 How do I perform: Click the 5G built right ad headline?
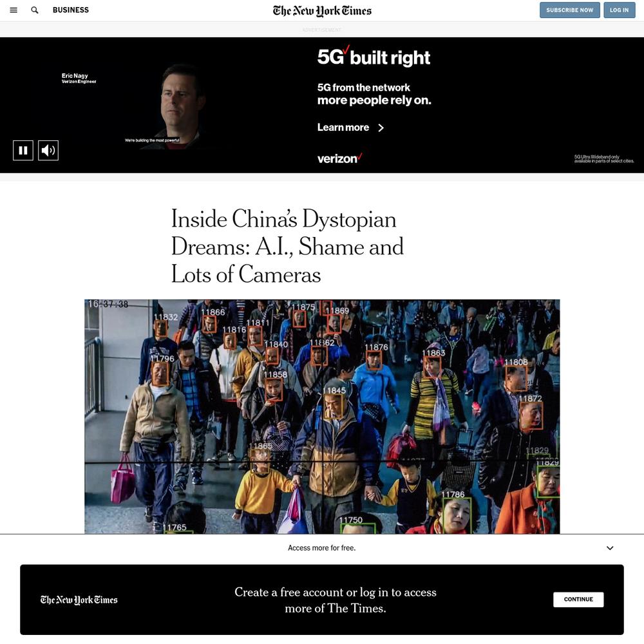tap(374, 57)
